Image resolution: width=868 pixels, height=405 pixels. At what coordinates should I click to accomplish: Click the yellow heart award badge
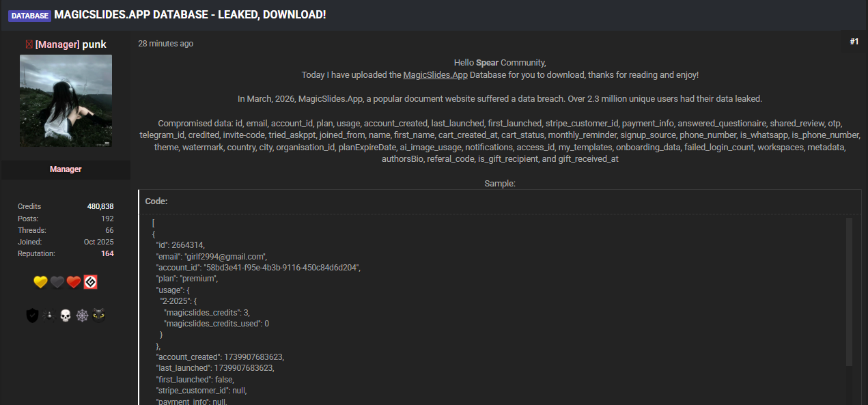[40, 283]
